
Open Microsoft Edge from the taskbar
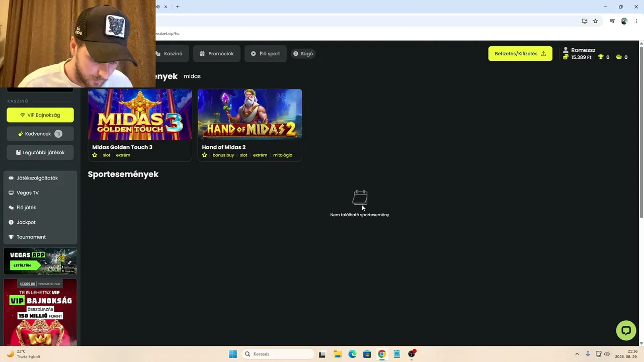click(x=352, y=354)
